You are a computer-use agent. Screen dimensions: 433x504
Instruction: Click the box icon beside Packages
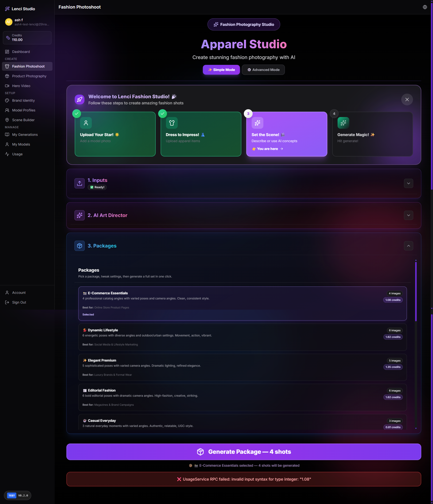(x=80, y=246)
